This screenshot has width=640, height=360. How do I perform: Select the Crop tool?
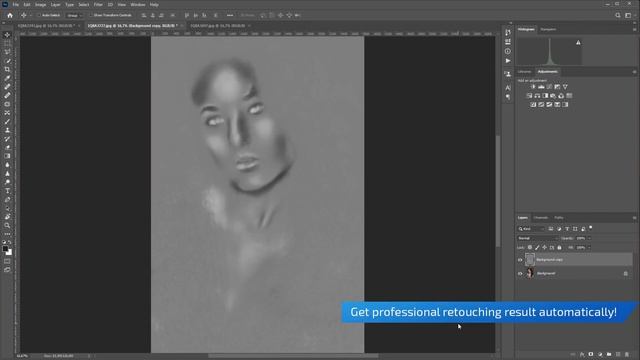[7, 69]
